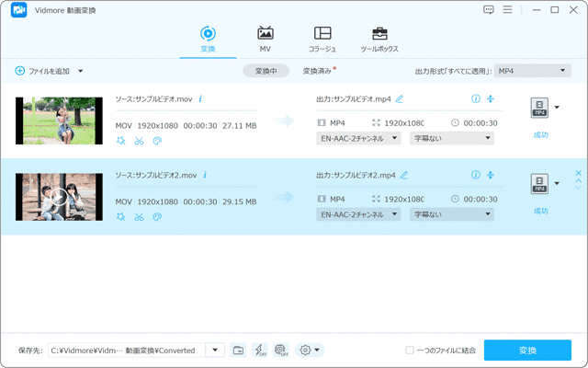Expand format arrow for サンプルビデオ2.mp4
588x368 pixels.
coord(557,184)
